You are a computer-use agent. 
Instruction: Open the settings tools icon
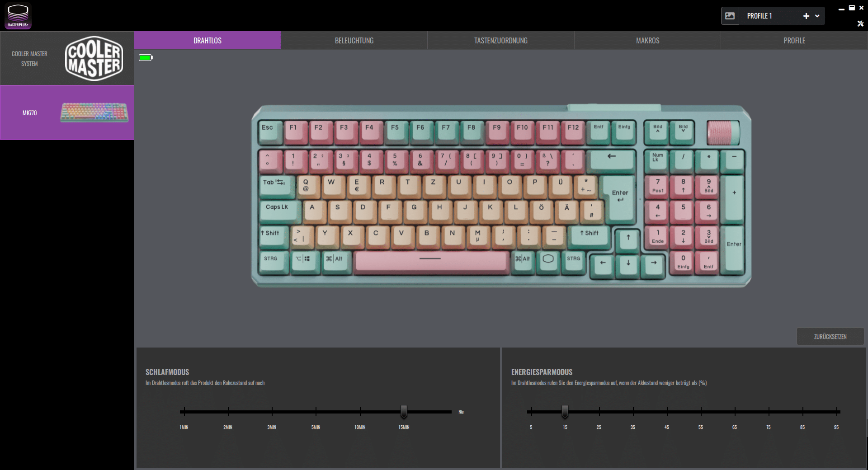pos(860,23)
